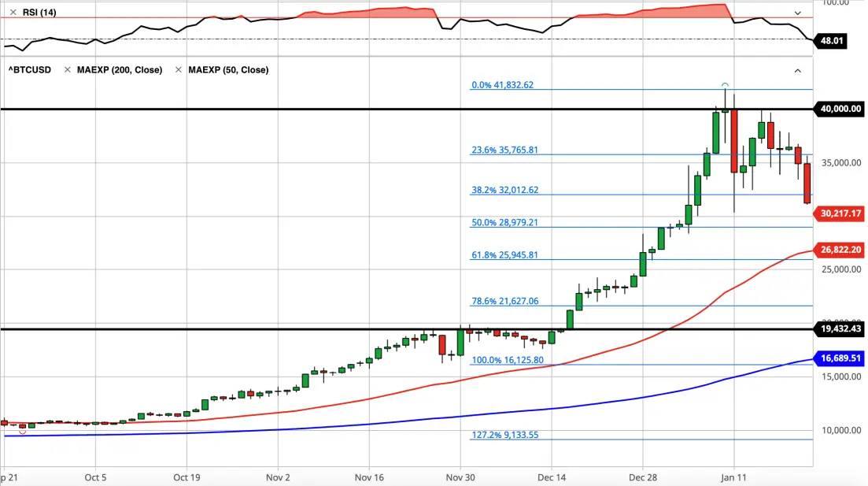This screenshot has height=486, width=868.
Task: Click the Nov 16 date axis label
Action: [x=369, y=477]
